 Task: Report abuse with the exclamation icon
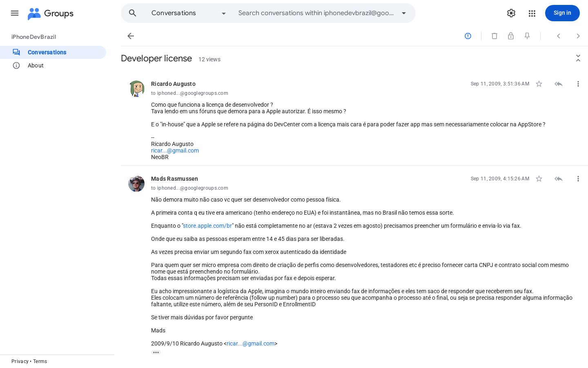coord(468,36)
